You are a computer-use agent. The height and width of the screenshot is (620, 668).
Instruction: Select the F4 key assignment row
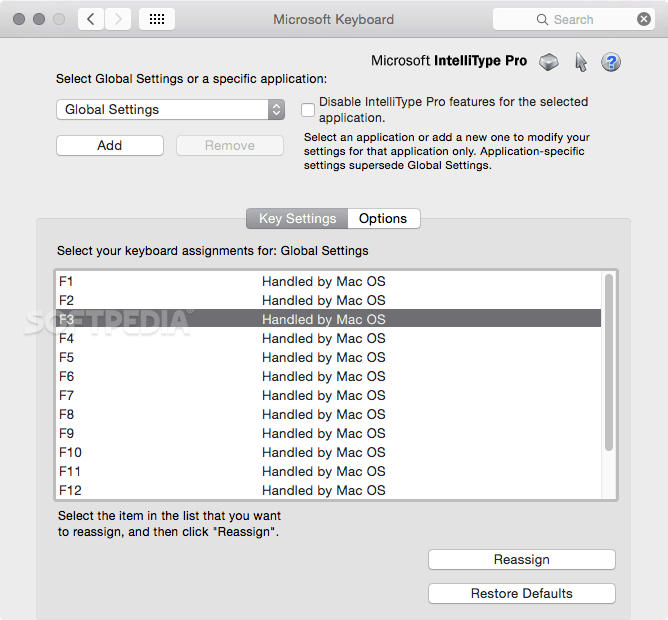click(328, 338)
